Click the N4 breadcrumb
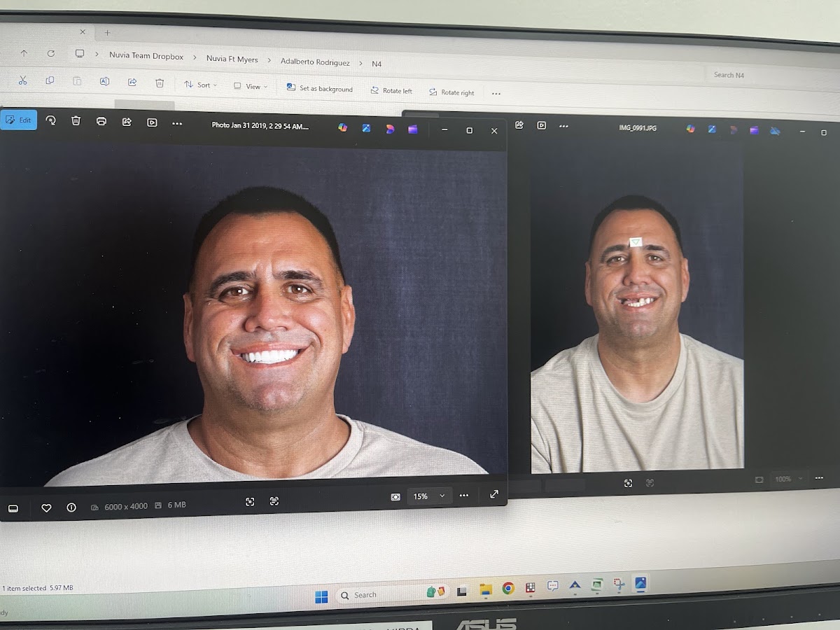Screen dimensions: 840x630 377,64
